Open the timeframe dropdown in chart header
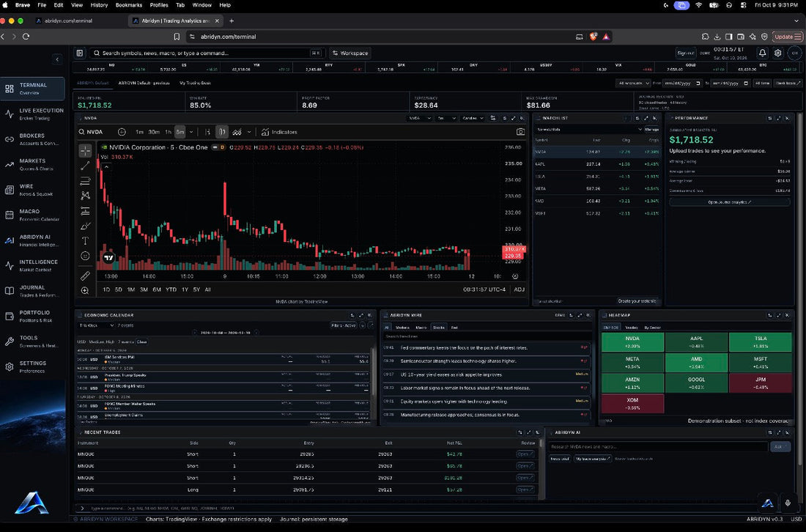This screenshot has width=806, height=532. (x=445, y=118)
